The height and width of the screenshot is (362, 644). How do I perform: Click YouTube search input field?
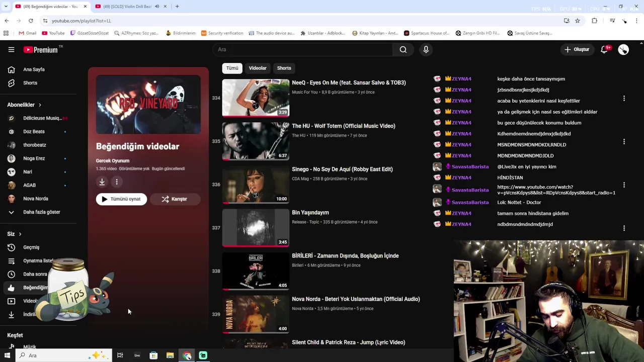pyautogui.click(x=302, y=50)
